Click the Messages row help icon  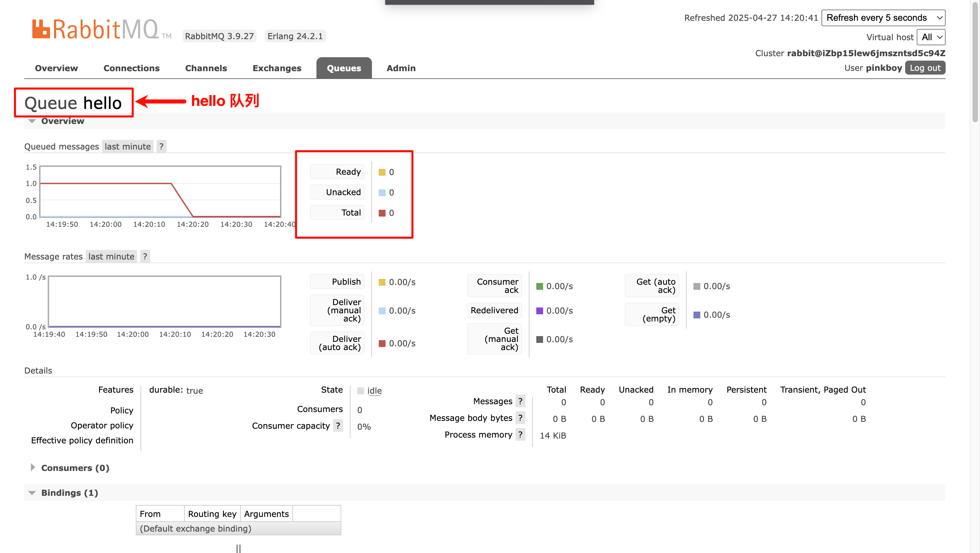520,401
